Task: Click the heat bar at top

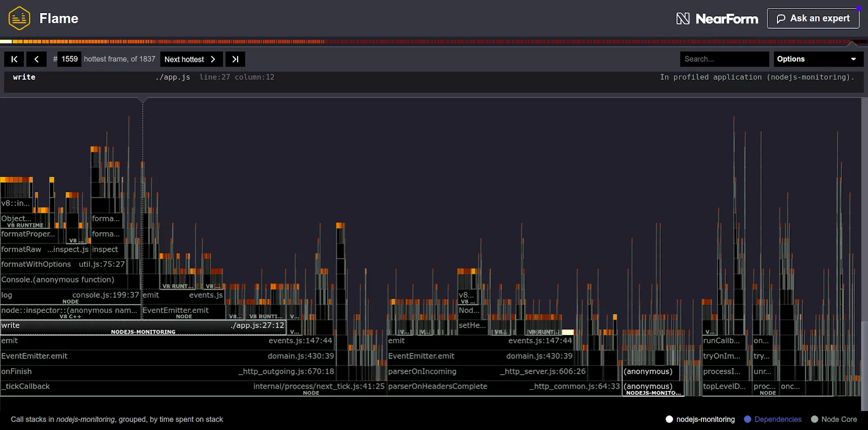Action: [x=434, y=41]
